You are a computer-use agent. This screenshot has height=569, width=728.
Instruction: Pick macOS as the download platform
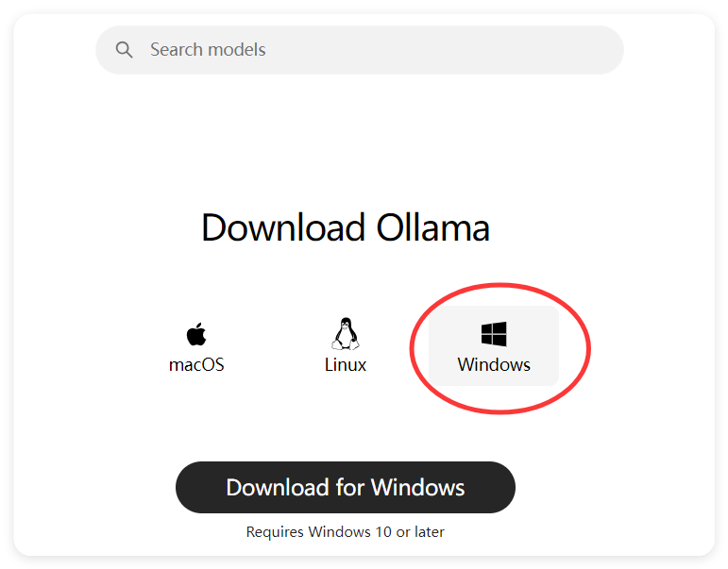pyautogui.click(x=196, y=345)
